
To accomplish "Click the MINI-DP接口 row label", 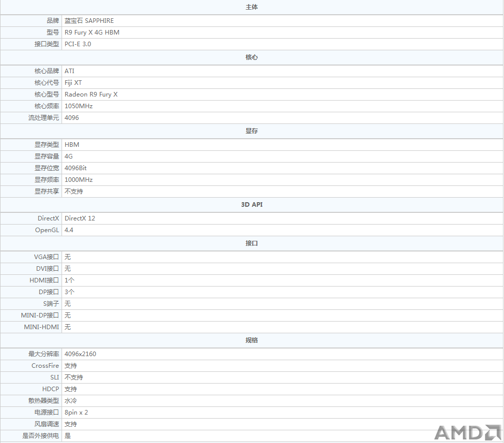I will coord(40,315).
